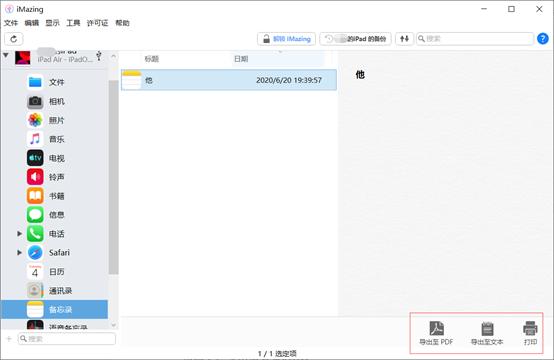Open the 相机 (Camera) sidebar item

pos(55,101)
